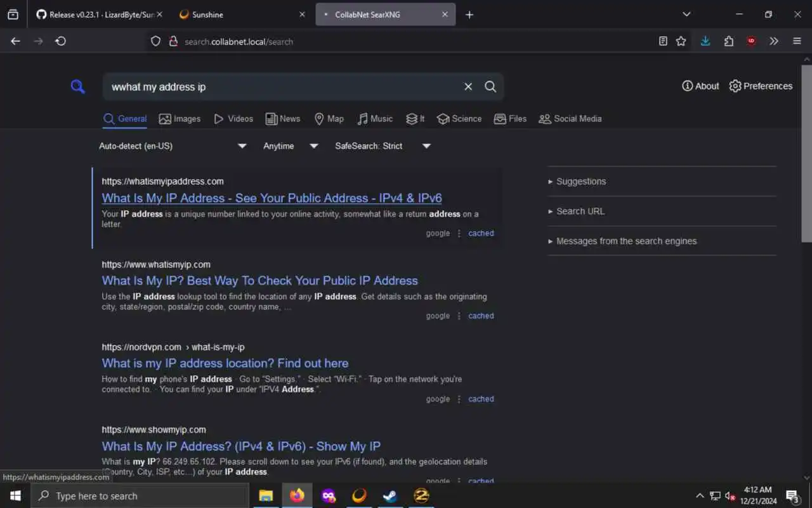The width and height of the screenshot is (812, 508).
Task: Open Firefox from the taskbar
Action: (x=297, y=496)
